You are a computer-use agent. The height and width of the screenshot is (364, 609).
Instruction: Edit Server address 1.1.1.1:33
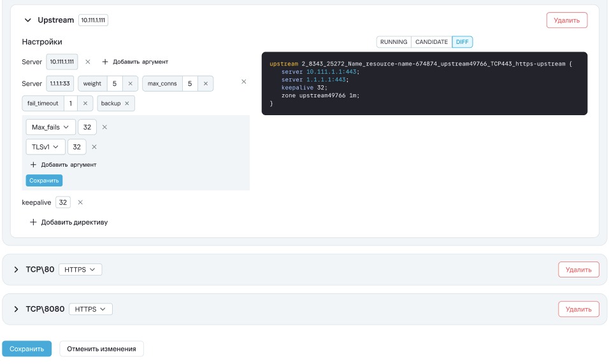point(60,83)
